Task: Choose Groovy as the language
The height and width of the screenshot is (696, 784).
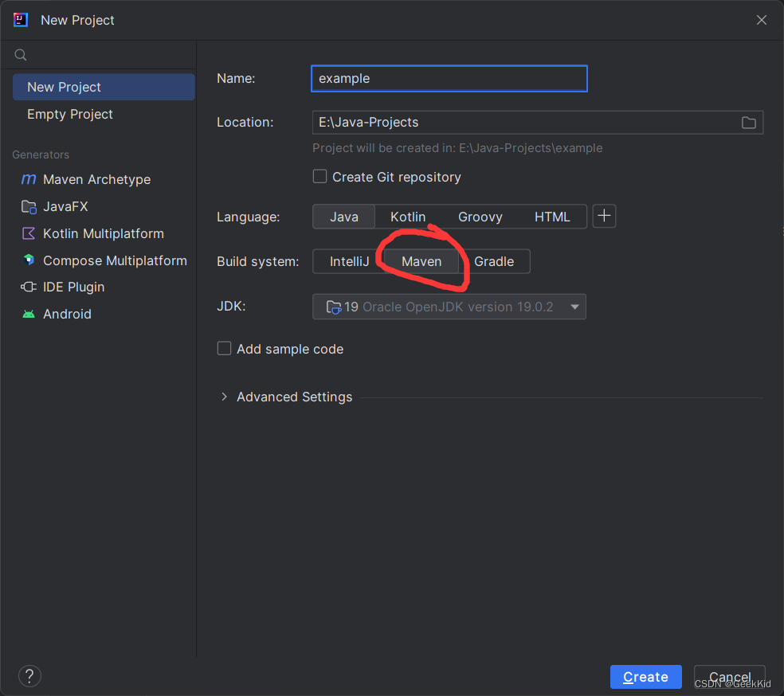Action: pyautogui.click(x=480, y=217)
